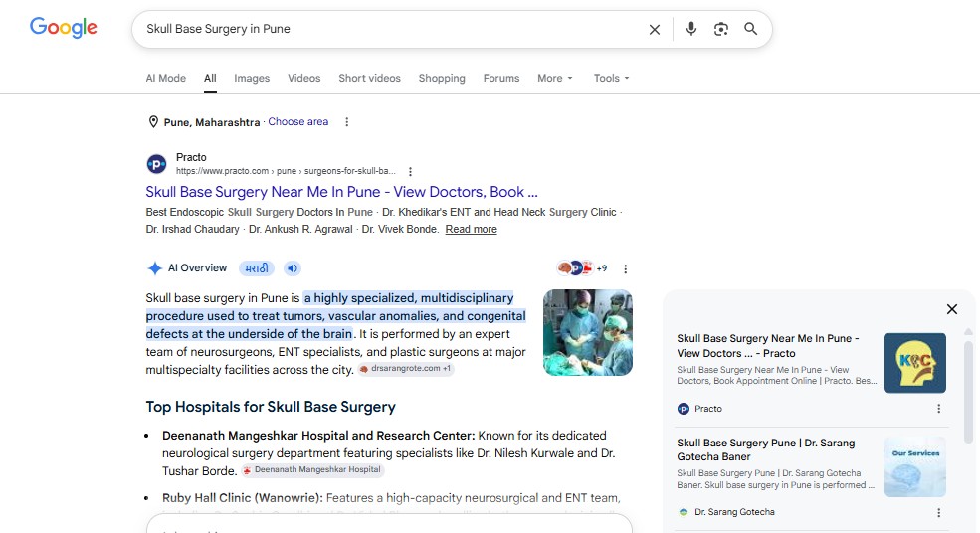Open the Tools dropdown

(611, 79)
